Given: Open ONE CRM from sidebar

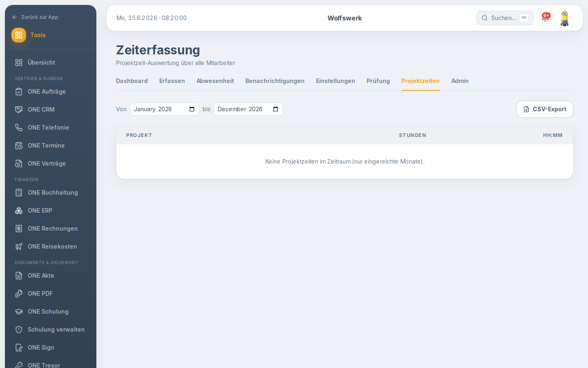Looking at the screenshot, I should 51,110.
